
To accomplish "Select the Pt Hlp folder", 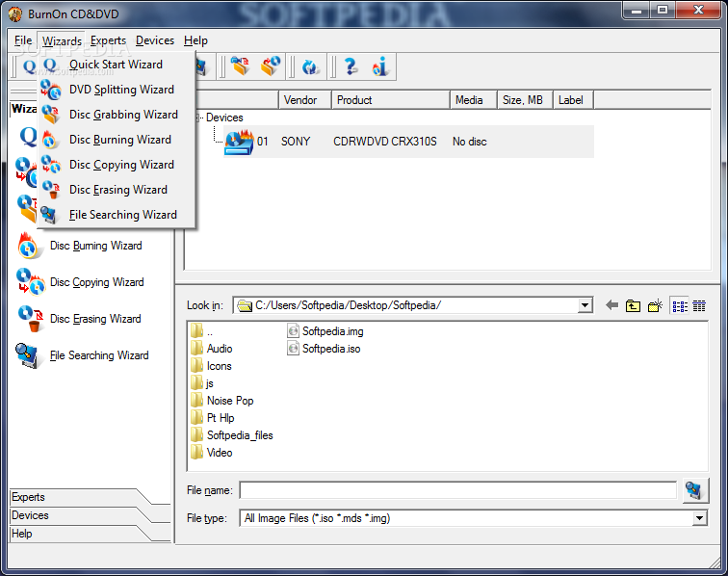I will (x=213, y=418).
